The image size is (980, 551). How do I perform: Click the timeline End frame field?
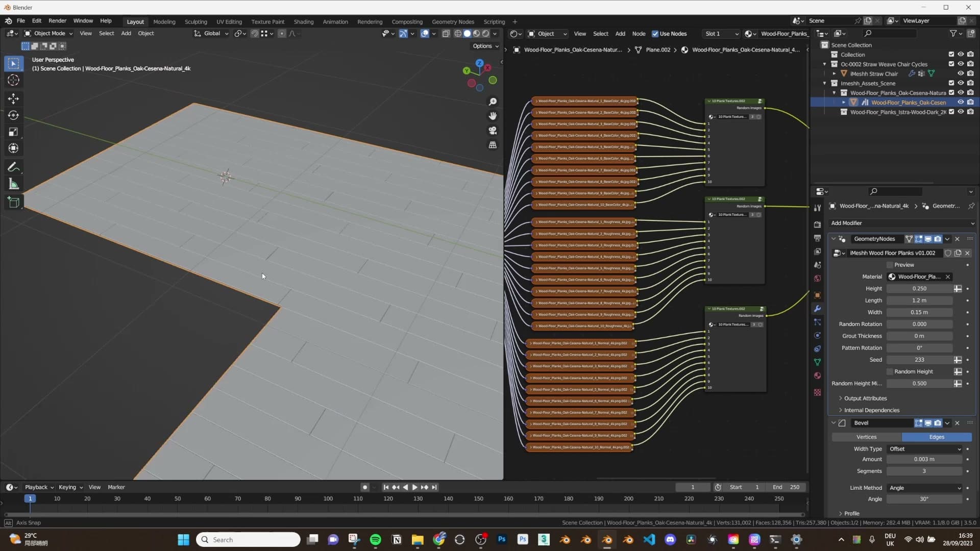click(786, 487)
